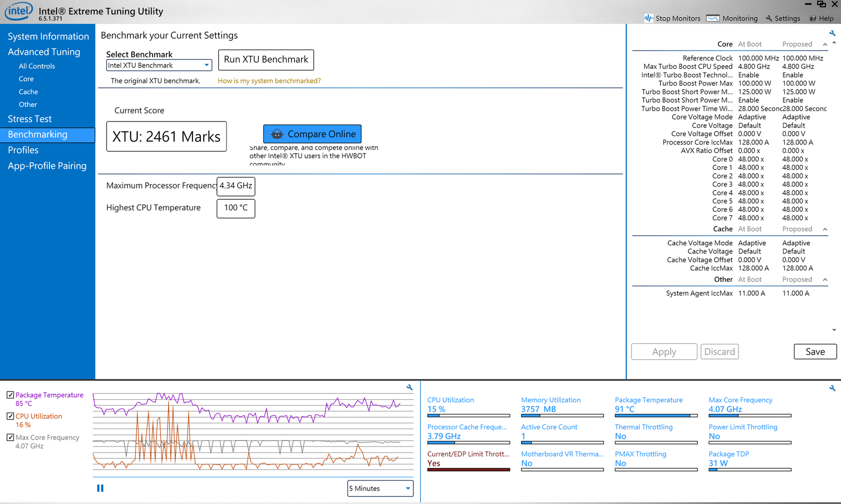Click the Discard button
This screenshot has width=841, height=504.
tap(719, 352)
